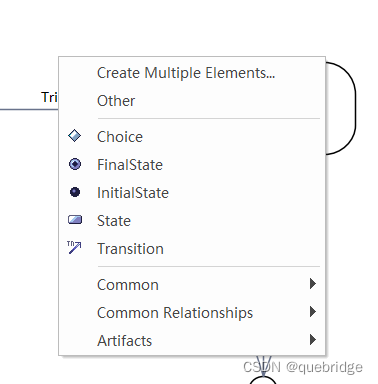Pick the FinalState text label
The height and width of the screenshot is (384, 378).
[130, 165]
